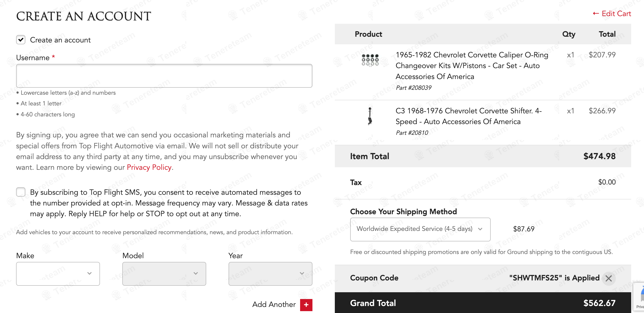Click the caliper O-ring kit thumbnail
The height and width of the screenshot is (313, 644).
point(370,60)
